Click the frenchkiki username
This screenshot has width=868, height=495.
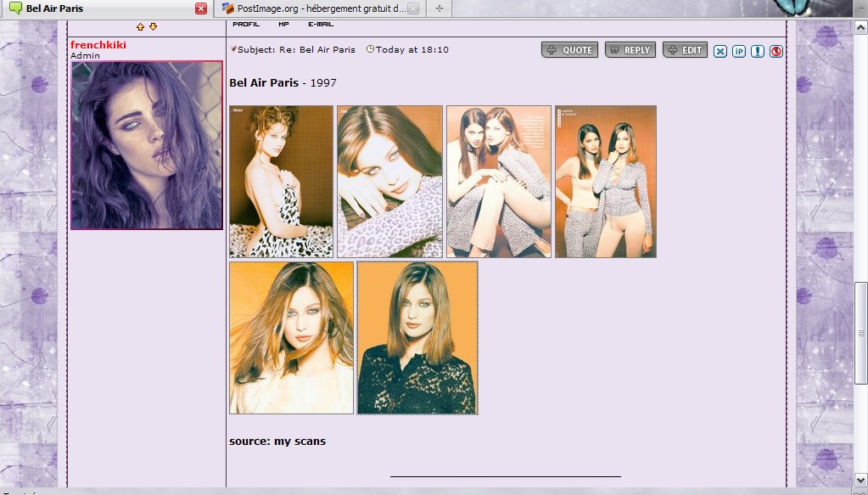tap(98, 45)
